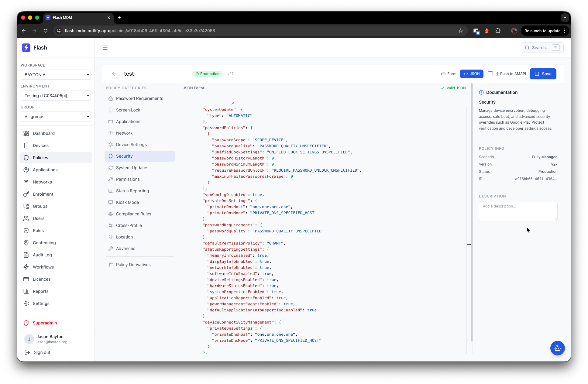Click the Sign out icon

click(x=27, y=352)
